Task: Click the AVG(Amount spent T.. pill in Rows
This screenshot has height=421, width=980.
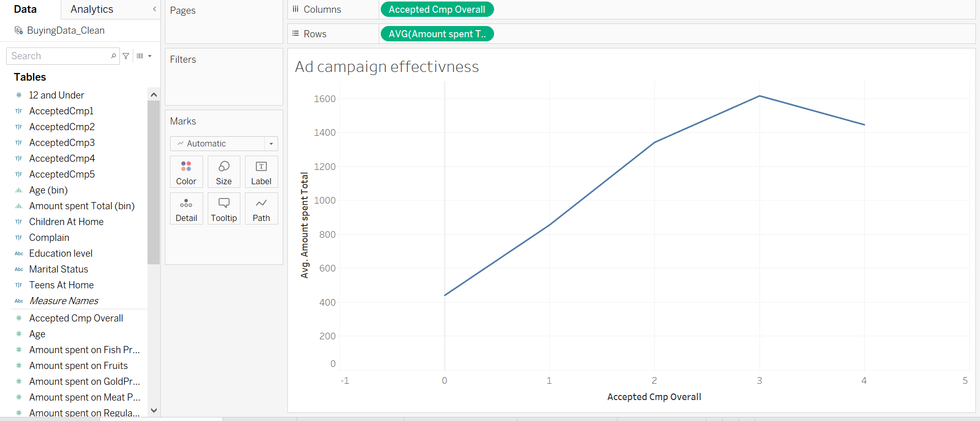Action: (437, 34)
